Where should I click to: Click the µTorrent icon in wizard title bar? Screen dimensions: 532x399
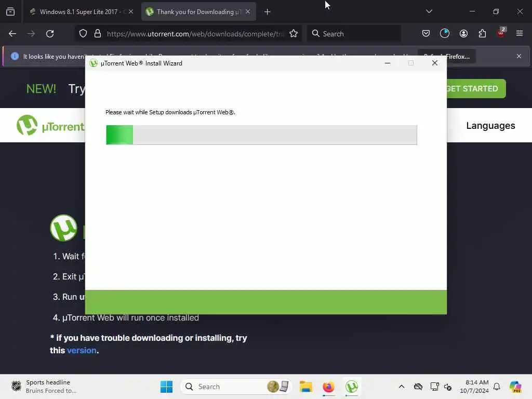click(94, 63)
